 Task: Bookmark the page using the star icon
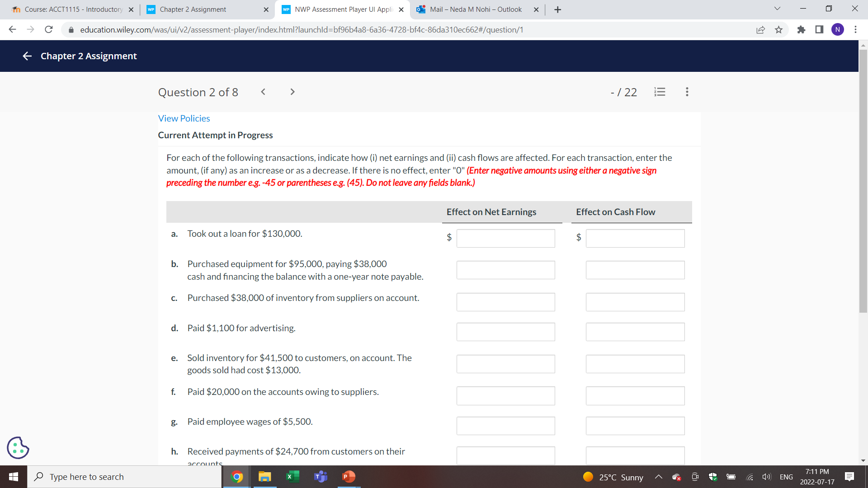(779, 29)
